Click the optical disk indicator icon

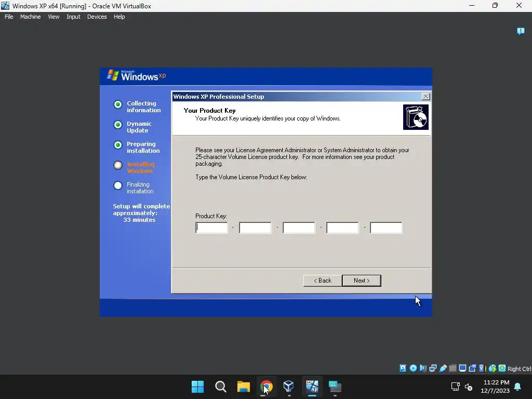[413, 368]
